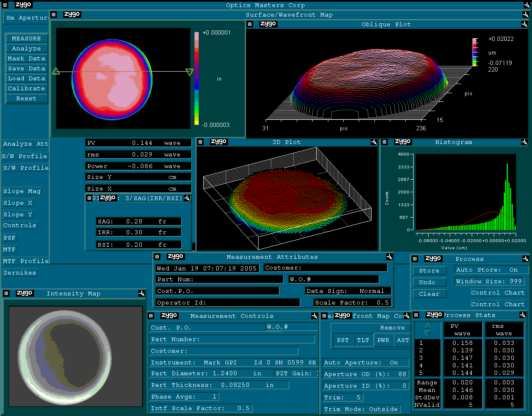Open the MTF window button
Screen dimensions: 532x416
point(10,250)
